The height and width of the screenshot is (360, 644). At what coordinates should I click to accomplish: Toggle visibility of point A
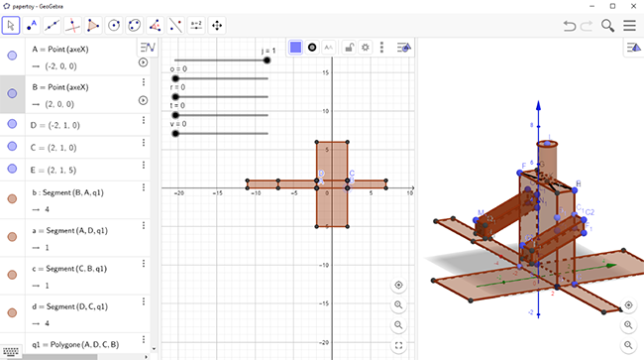point(12,56)
